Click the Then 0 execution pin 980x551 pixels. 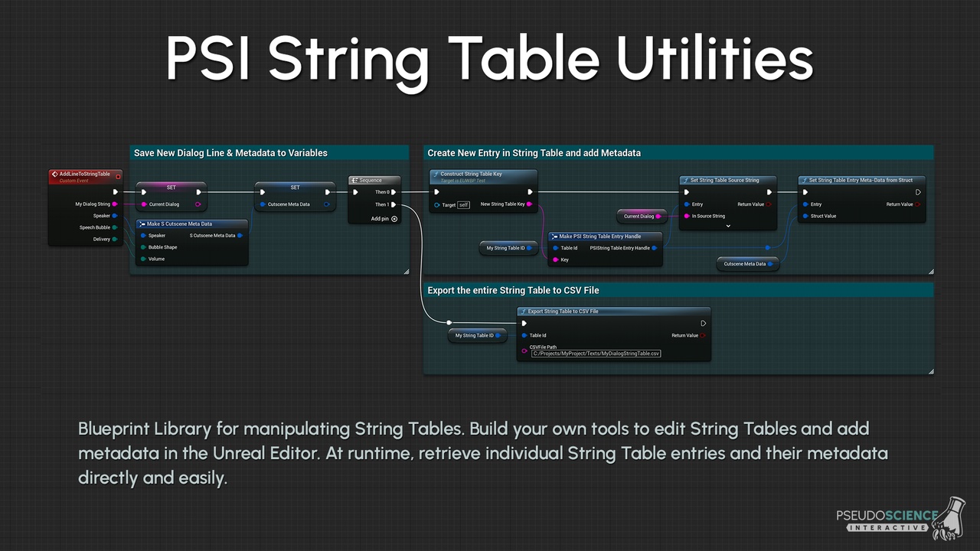click(x=394, y=192)
